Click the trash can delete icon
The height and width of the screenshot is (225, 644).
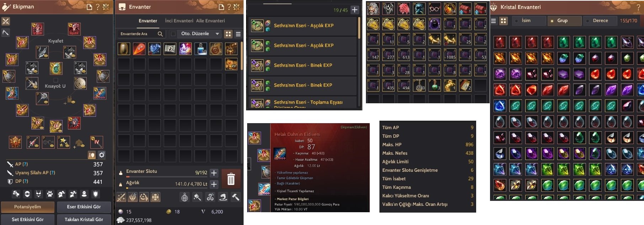point(231,179)
